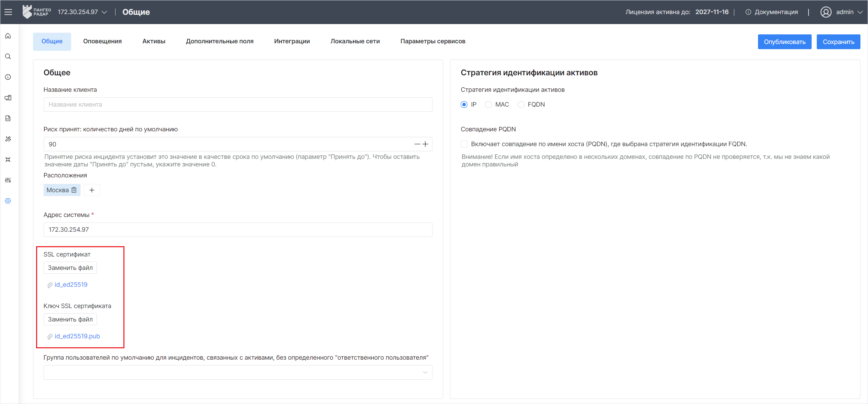Switch to the Интеграции tab
The height and width of the screenshot is (404, 868).
[292, 41]
